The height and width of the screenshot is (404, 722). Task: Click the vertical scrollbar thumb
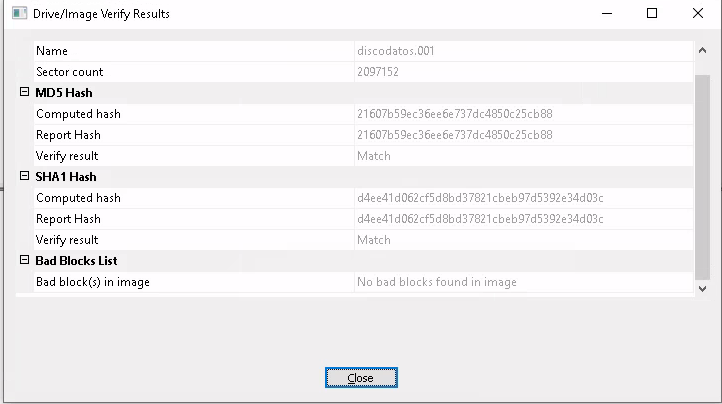point(702,177)
